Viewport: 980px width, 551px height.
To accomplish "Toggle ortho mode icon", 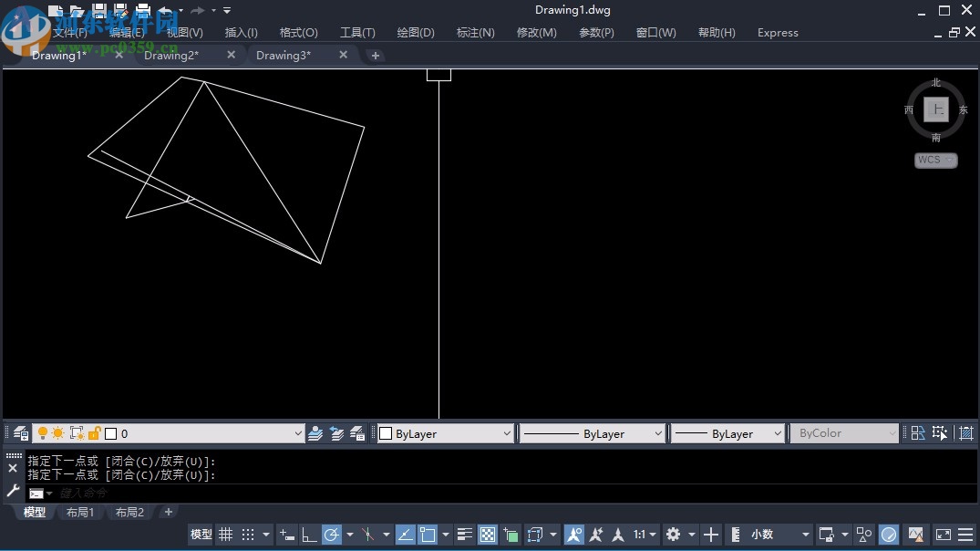I will coord(307,534).
